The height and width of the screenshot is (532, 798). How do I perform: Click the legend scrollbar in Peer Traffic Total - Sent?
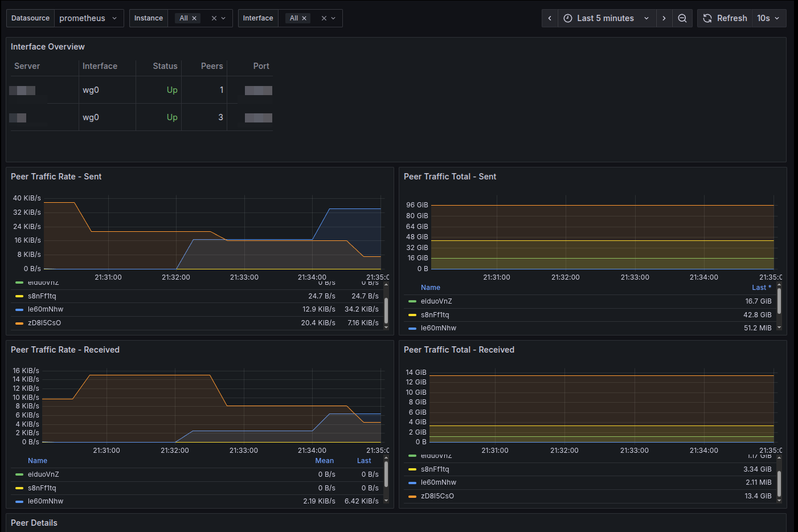pos(780,308)
